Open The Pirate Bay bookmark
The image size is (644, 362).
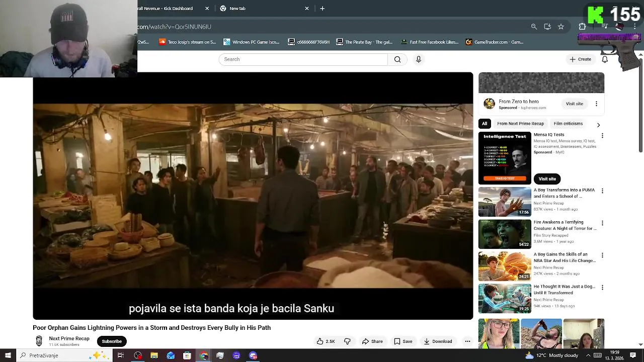(364, 42)
